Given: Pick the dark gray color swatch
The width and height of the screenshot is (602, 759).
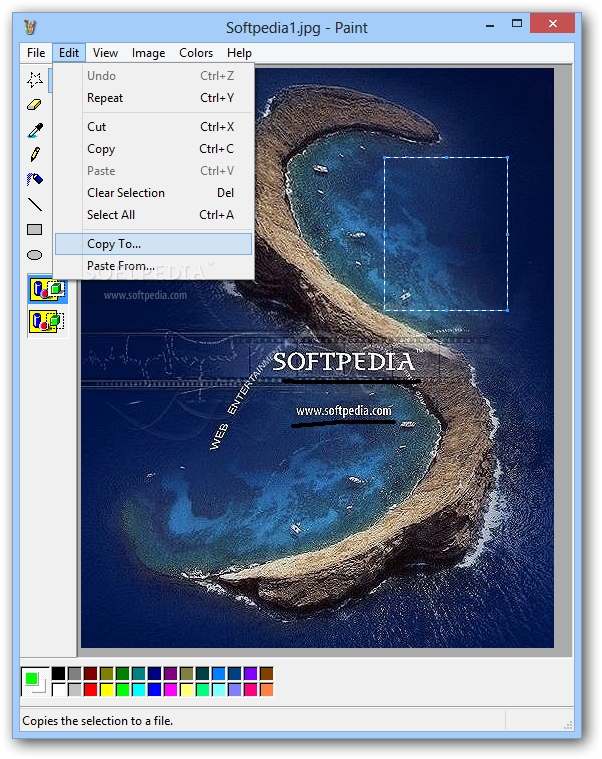Looking at the screenshot, I should tap(75, 673).
